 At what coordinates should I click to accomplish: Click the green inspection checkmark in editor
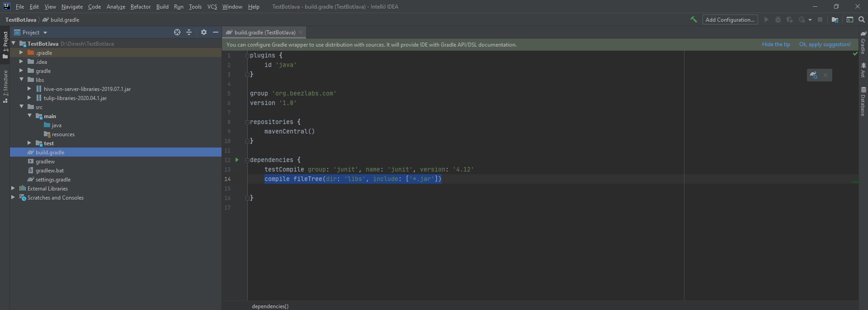(x=855, y=54)
